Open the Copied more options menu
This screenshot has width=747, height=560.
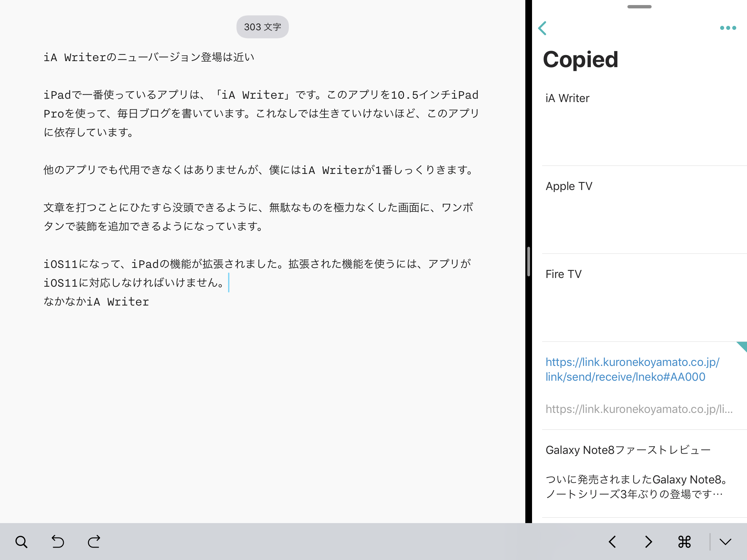[728, 28]
